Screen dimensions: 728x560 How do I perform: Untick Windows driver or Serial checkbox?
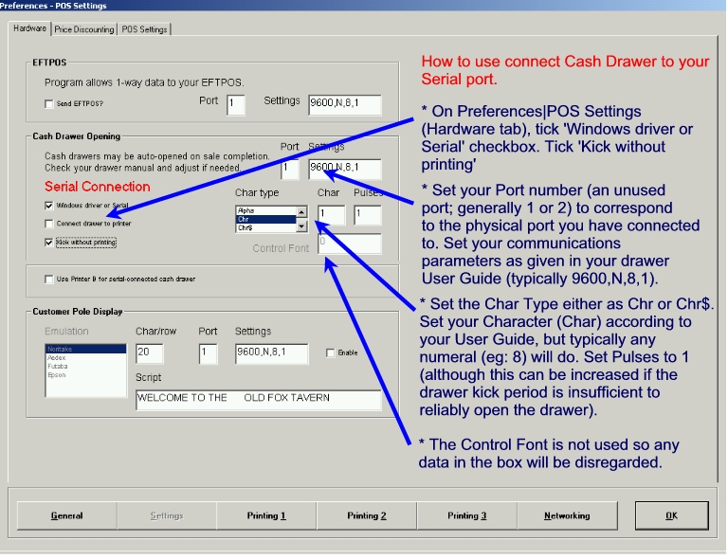click(x=49, y=205)
